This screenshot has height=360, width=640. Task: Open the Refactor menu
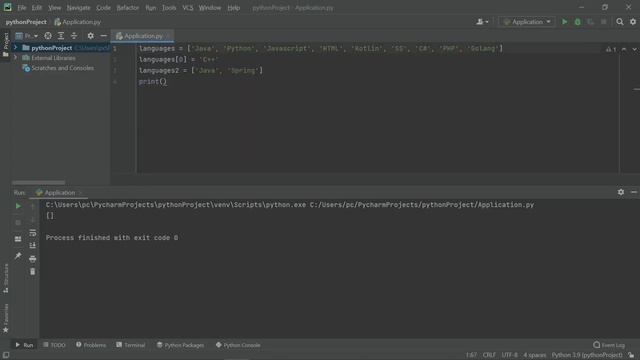[x=128, y=8]
